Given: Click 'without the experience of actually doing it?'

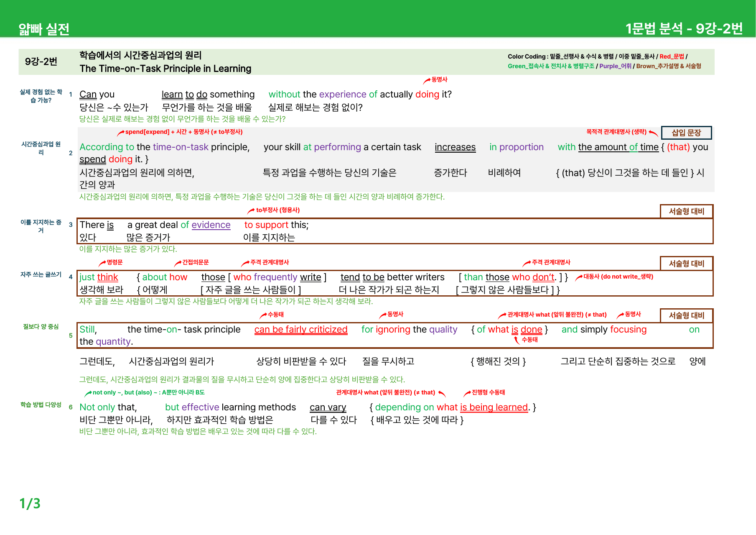Looking at the screenshot, I should [x=360, y=95].
